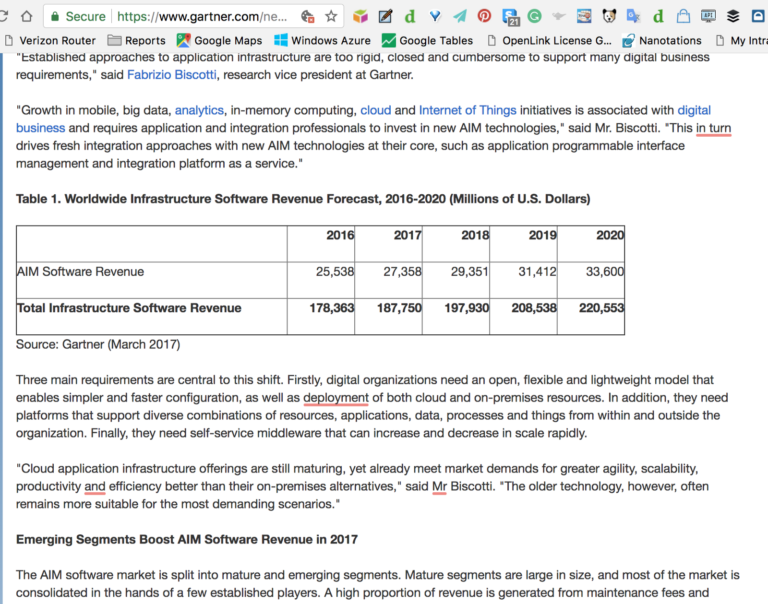
Task: Open the Grammarly extension icon
Action: 535,16
